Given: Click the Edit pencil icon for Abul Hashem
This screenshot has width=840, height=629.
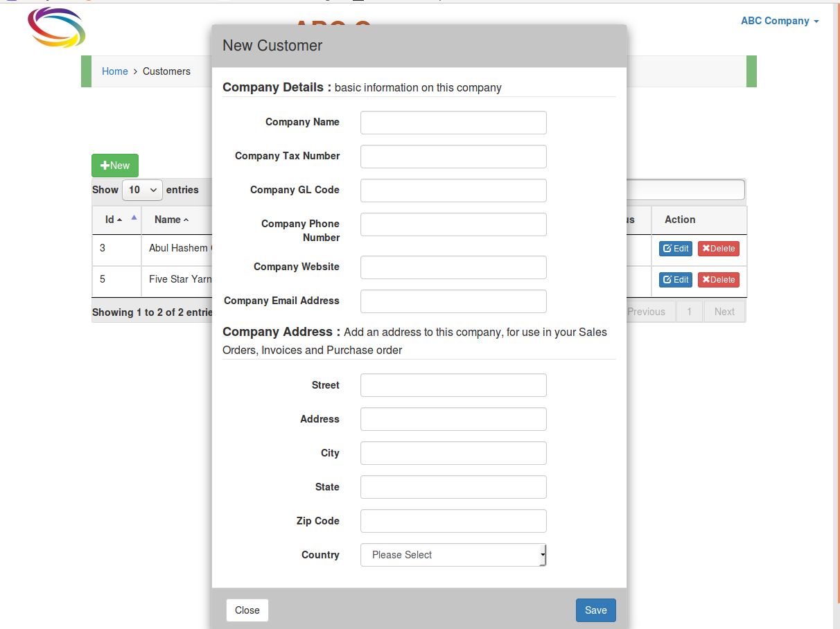Looking at the screenshot, I should coord(667,248).
